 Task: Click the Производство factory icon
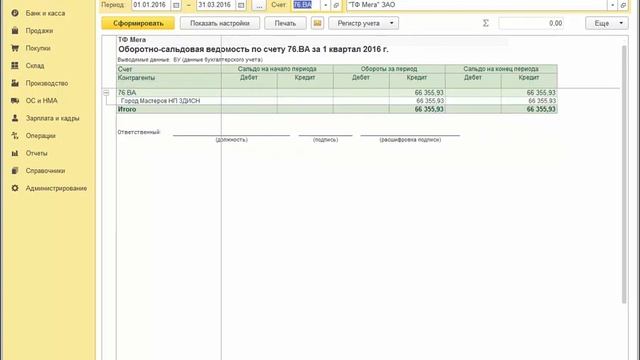[x=15, y=83]
